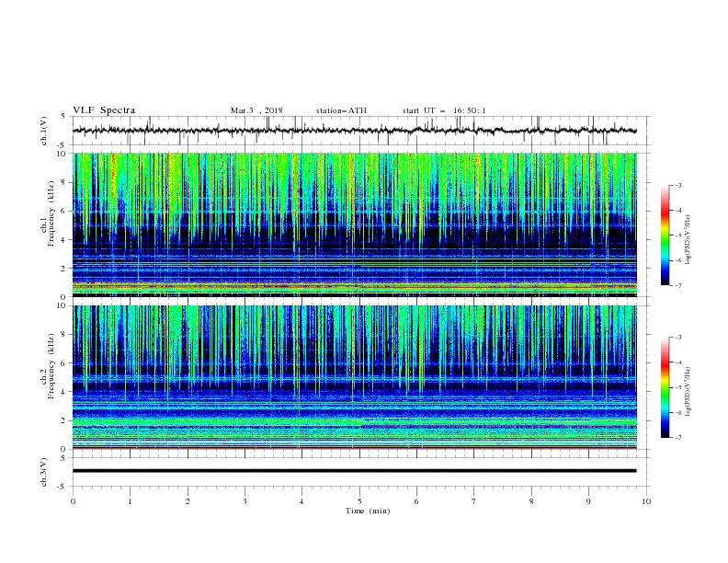Click time axis tick label "3"
This screenshot has width=728, height=563.
[245, 501]
